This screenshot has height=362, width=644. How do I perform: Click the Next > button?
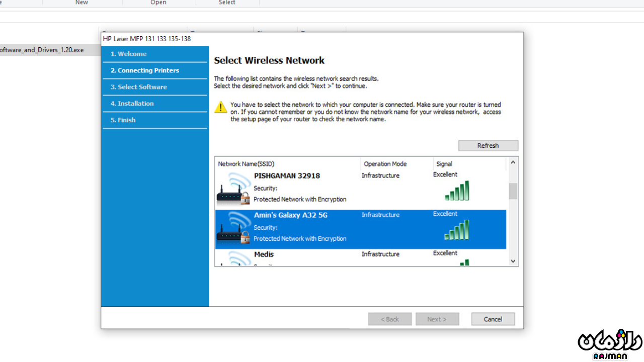[437, 319]
